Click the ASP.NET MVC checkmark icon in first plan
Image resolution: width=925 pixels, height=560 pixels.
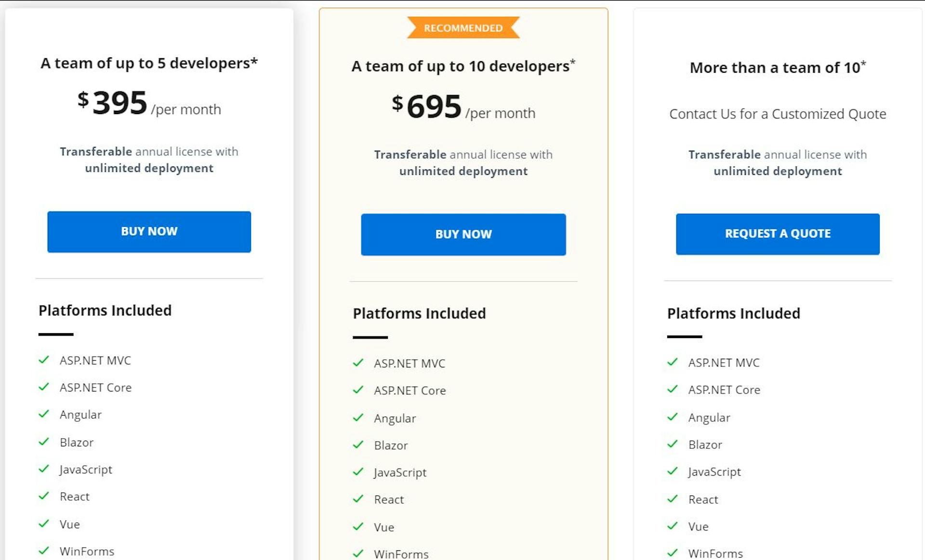[x=44, y=360]
